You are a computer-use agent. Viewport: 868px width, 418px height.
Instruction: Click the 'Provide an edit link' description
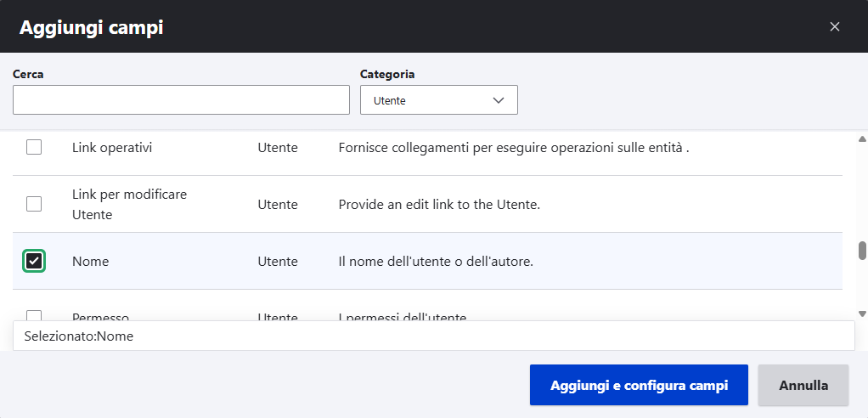click(439, 205)
